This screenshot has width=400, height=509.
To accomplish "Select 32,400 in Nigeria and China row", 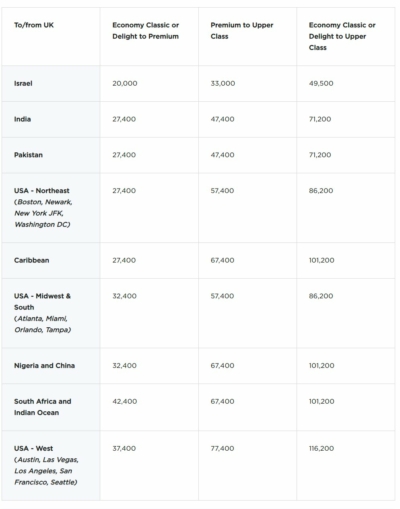I will click(124, 366).
